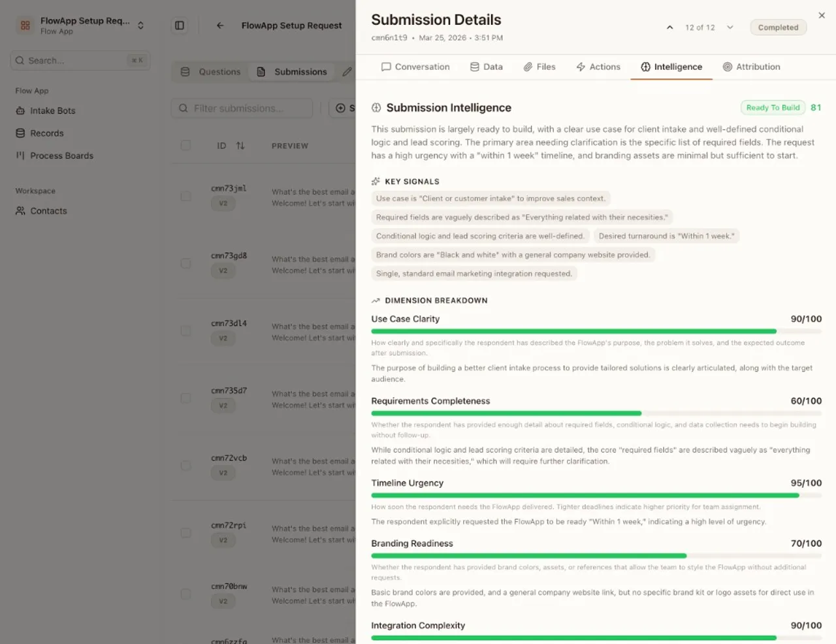Click the Completed status badge

coord(778,27)
